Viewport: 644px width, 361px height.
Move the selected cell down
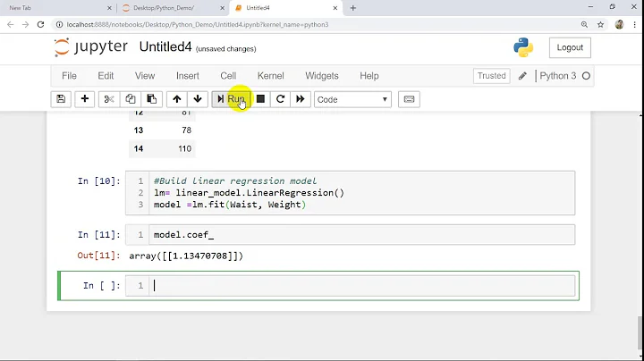coord(198,99)
